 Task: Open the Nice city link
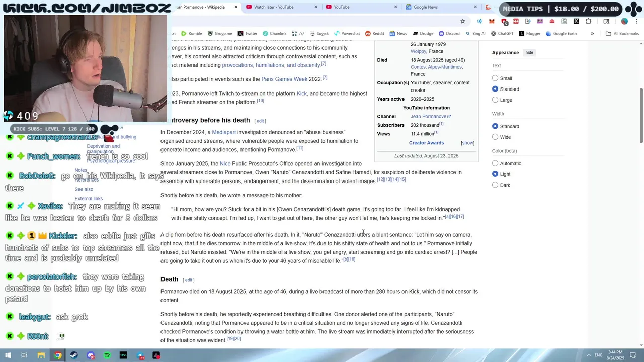tap(225, 164)
